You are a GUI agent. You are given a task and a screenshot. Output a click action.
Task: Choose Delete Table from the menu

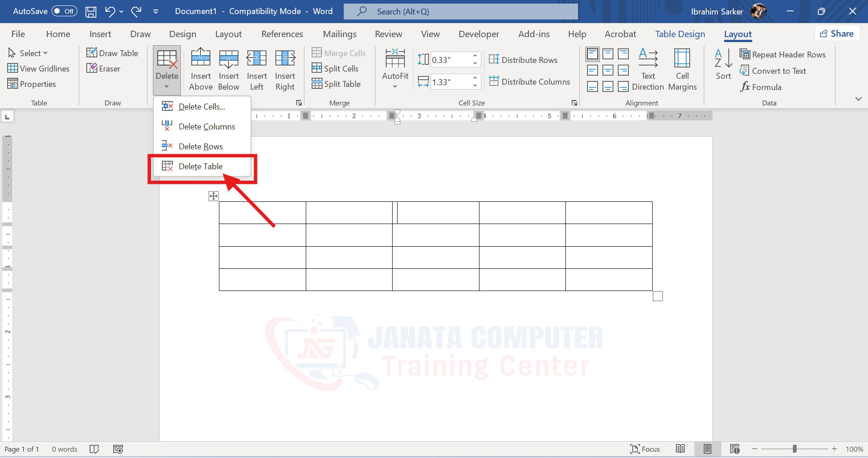coord(200,166)
